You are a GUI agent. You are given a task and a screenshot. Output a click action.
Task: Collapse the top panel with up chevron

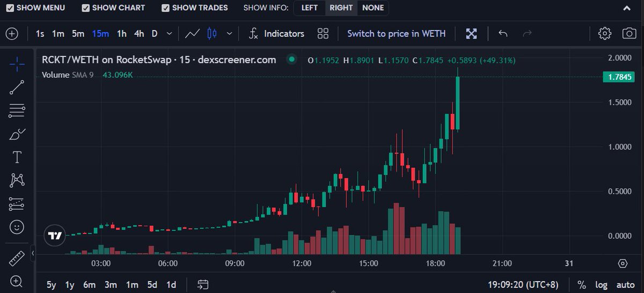[627, 8]
